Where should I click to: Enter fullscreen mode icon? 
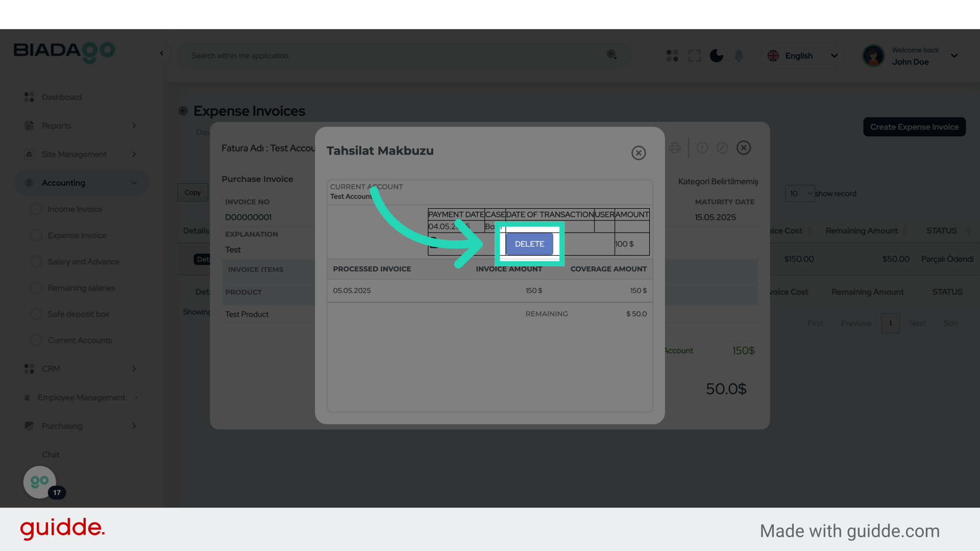pyautogui.click(x=694, y=56)
